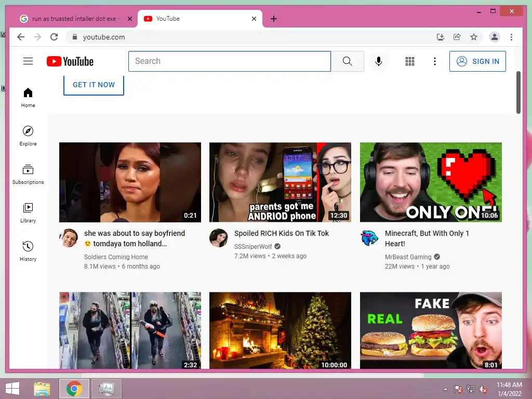The image size is (532, 399).
Task: Click Soldiers Coming Home channel avatar
Action: coord(69,238)
